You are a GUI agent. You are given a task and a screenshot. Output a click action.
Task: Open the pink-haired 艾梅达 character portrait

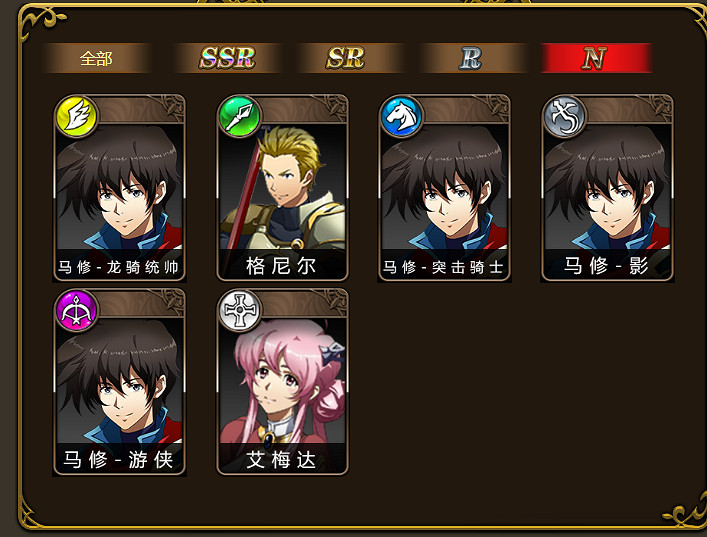(x=282, y=381)
